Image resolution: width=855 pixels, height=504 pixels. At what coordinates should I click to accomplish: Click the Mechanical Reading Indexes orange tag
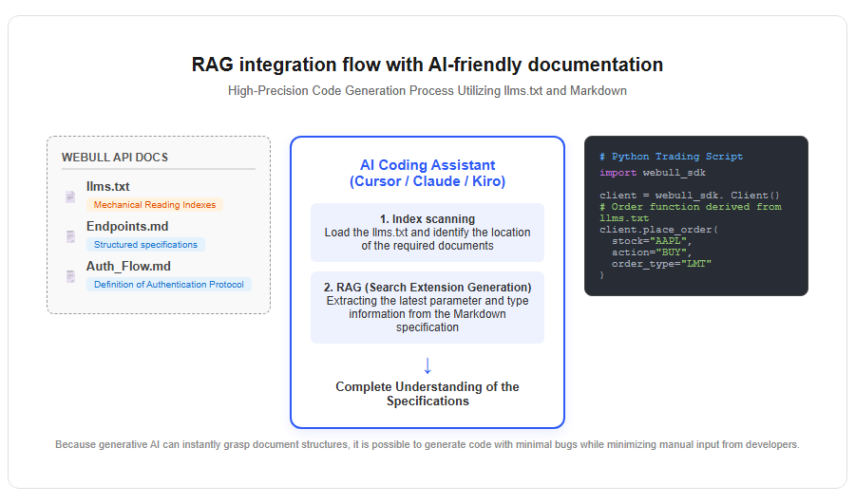154,205
